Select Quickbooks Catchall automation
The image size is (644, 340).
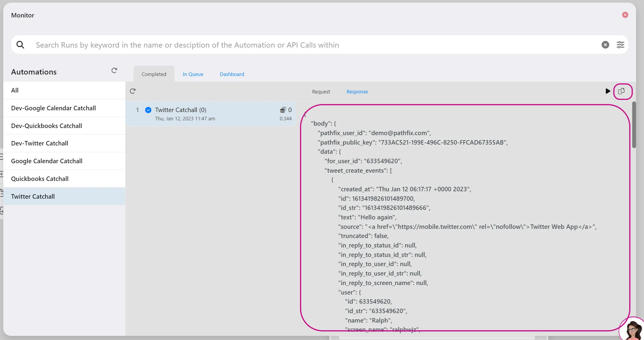tap(64, 179)
